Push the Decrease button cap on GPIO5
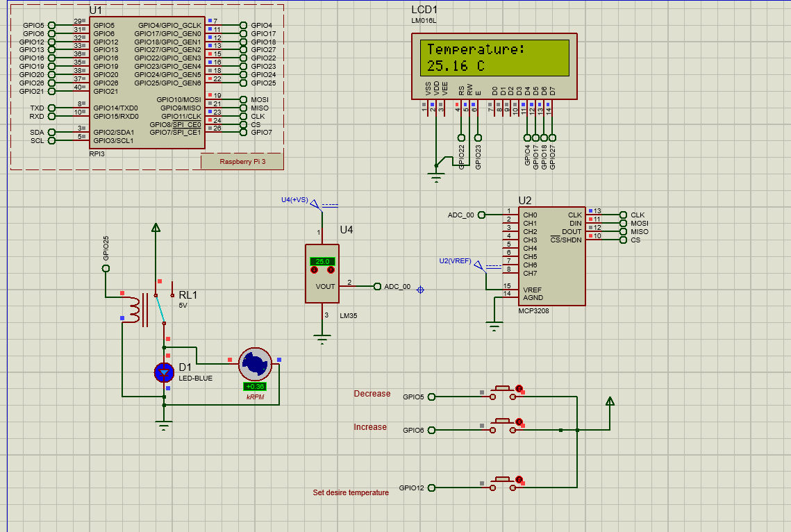Viewport: 791px width, 532px height. tap(502, 388)
